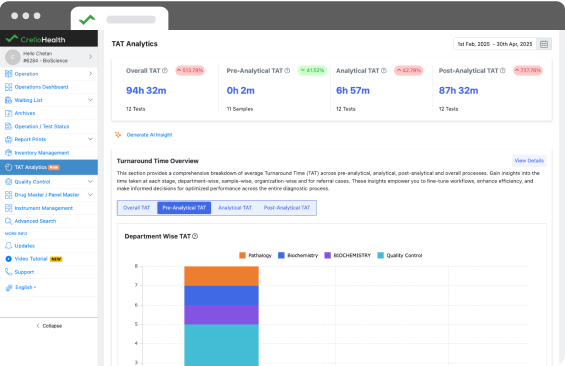
Task: Click the 87h 32m Post-Analytical value
Action: [x=458, y=90]
